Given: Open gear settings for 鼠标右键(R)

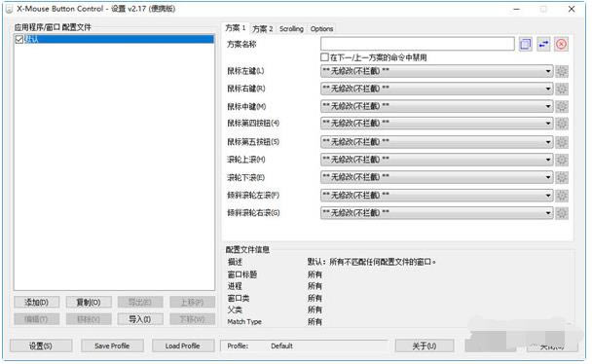Looking at the screenshot, I should [x=562, y=89].
